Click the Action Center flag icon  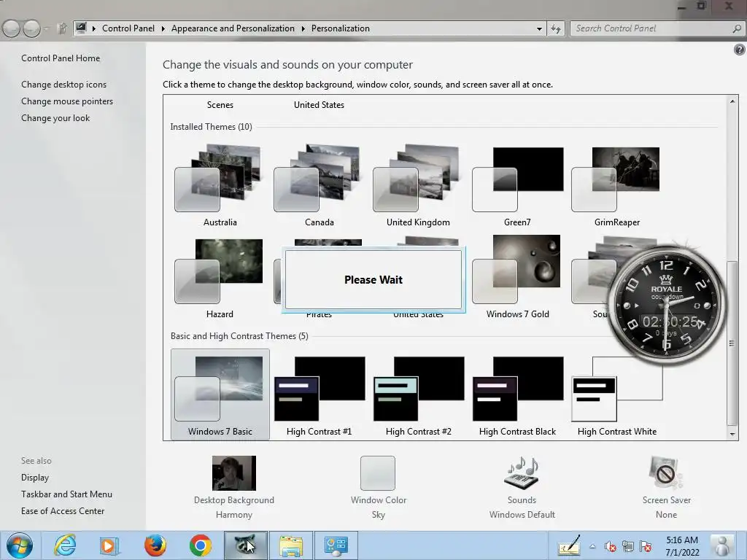(646, 547)
